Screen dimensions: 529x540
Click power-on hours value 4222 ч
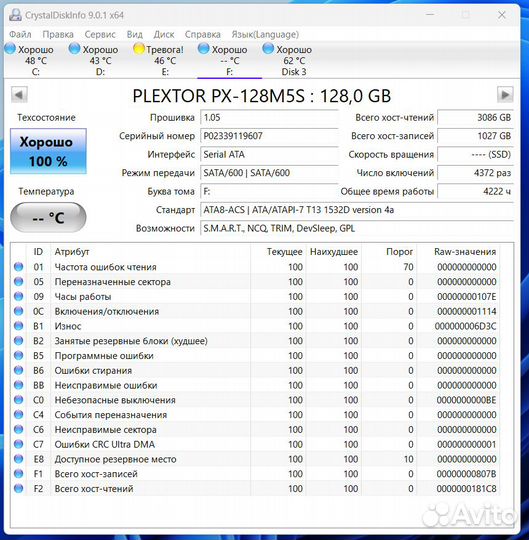click(475, 191)
